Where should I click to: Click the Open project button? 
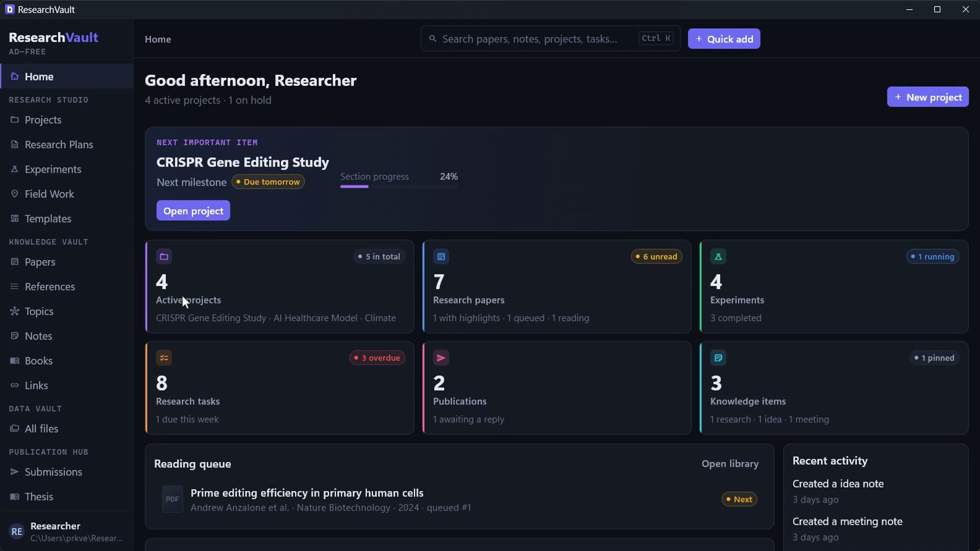tap(193, 211)
